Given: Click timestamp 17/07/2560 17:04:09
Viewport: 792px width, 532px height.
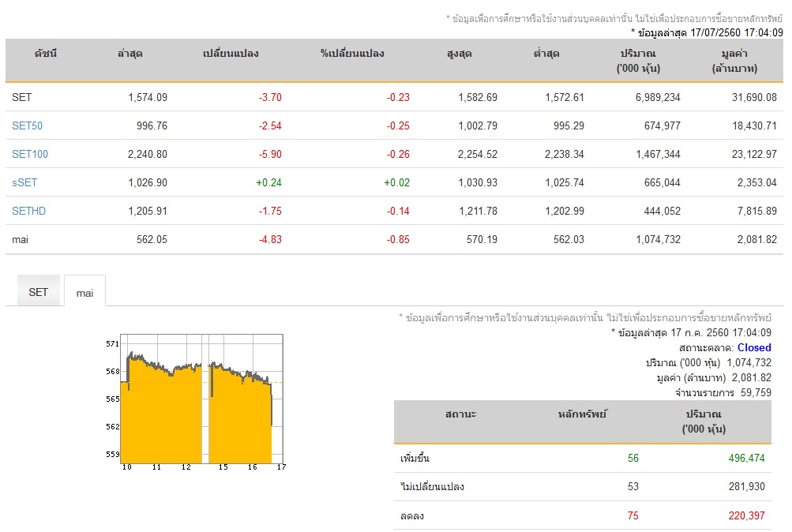Looking at the screenshot, I should (x=737, y=33).
